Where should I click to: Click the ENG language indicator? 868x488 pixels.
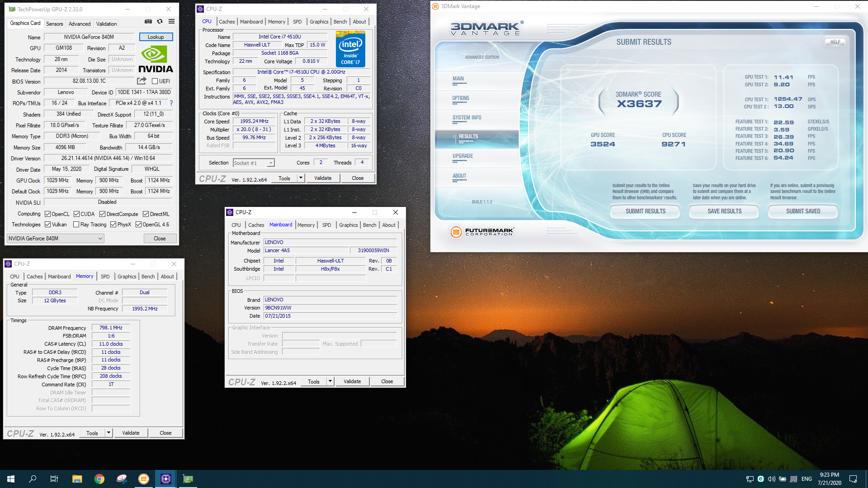(807, 479)
